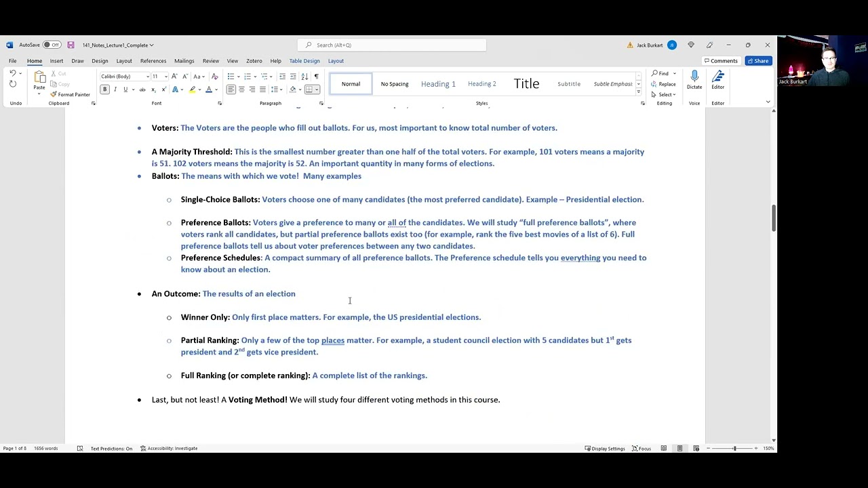Toggle show paragraph marks

pyautogui.click(x=316, y=77)
